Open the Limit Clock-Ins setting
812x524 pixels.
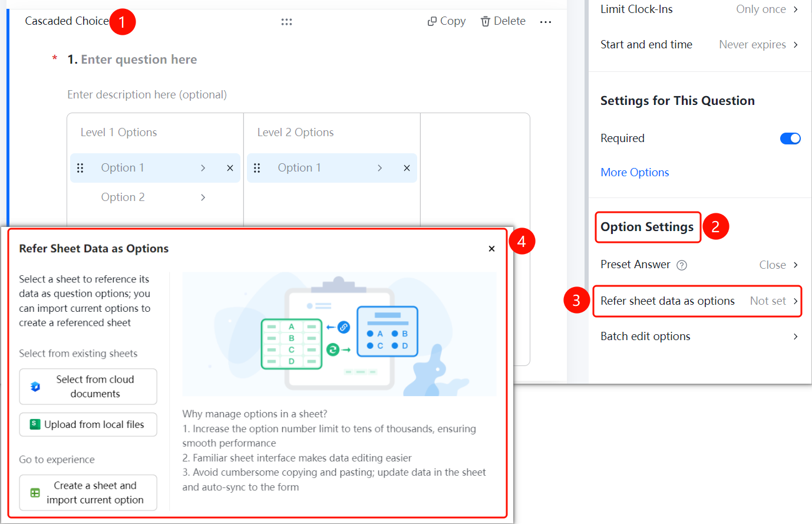tap(699, 9)
